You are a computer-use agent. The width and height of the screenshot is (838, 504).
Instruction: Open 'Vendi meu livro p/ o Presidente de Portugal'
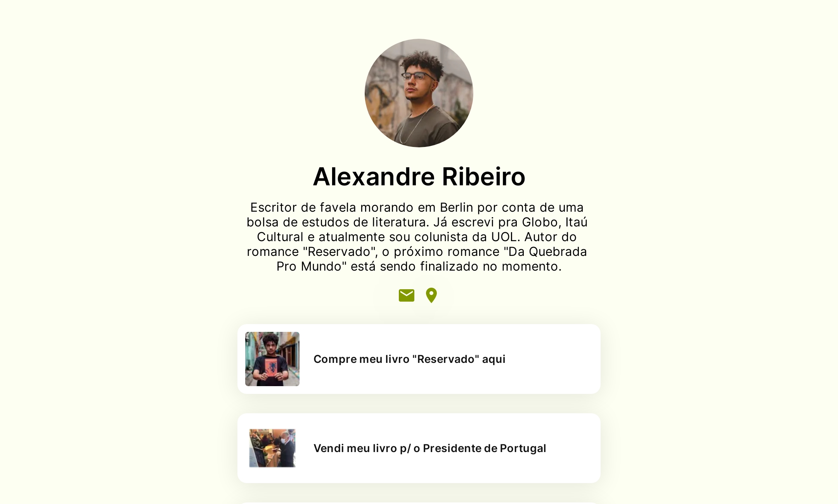(x=429, y=448)
